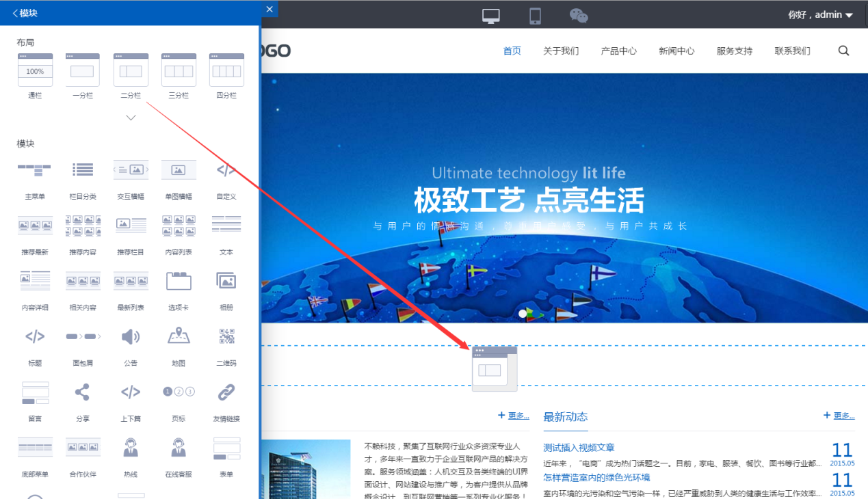The width and height of the screenshot is (868, 499).
Task: Click the 更多 link left of 最新动态
Action: [514, 416]
